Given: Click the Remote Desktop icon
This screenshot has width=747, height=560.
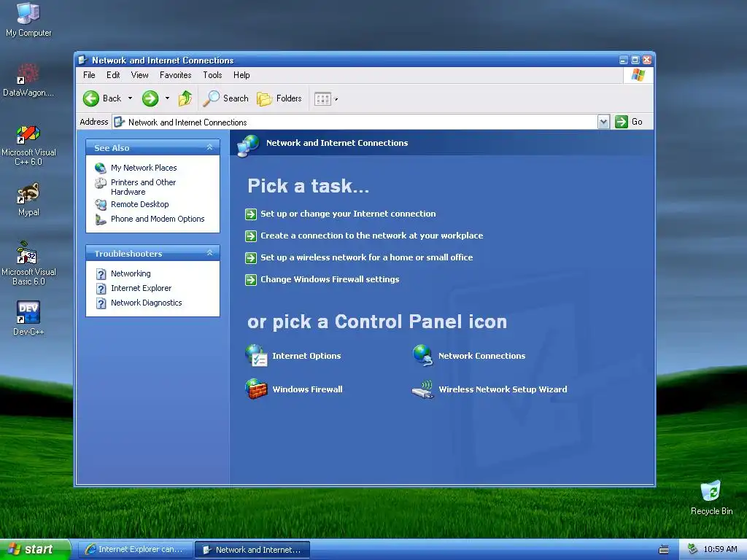Looking at the screenshot, I should point(101,205).
